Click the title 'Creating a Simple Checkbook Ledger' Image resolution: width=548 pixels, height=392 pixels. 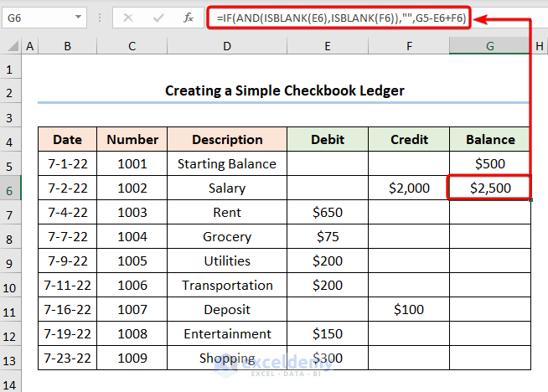click(x=285, y=90)
